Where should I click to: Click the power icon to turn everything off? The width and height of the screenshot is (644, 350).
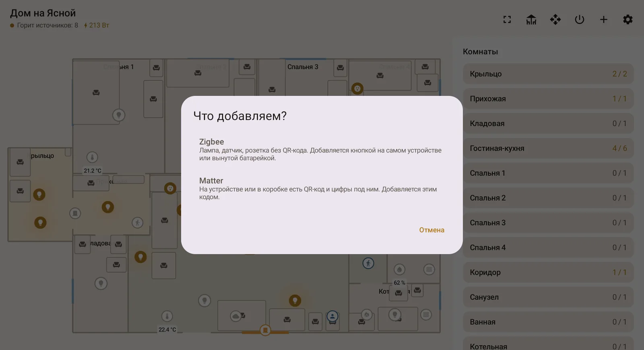[580, 19]
